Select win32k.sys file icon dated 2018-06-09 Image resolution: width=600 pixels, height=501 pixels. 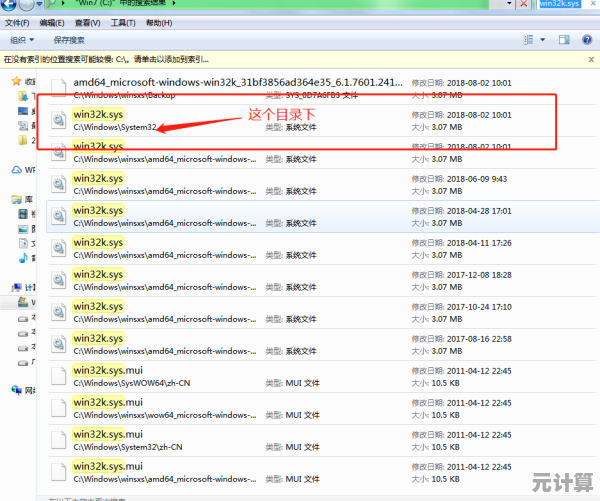(59, 183)
